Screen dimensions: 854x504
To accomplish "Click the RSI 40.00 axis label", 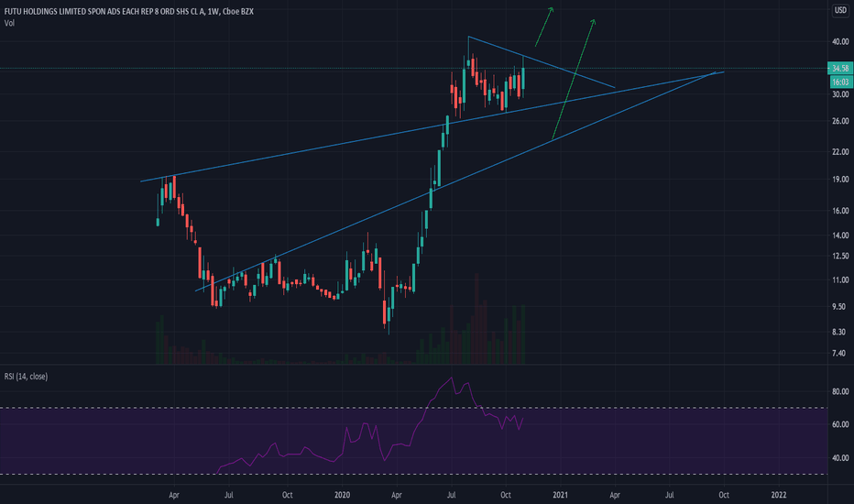I will click(x=840, y=458).
